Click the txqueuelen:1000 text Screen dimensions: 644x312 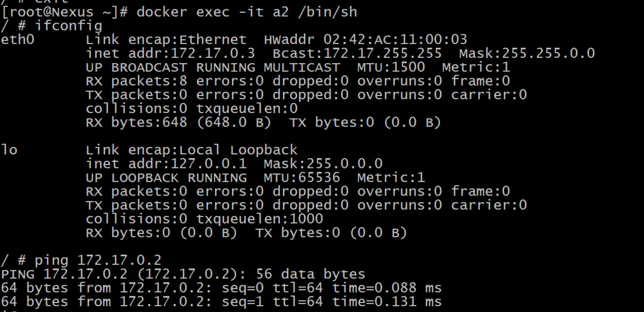pos(259,219)
